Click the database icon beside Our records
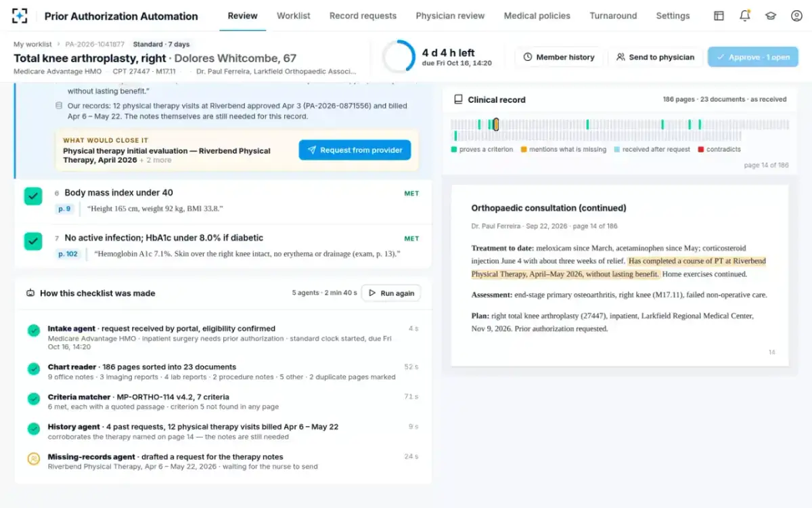Screen dimensions: 812x508 [59, 106]
